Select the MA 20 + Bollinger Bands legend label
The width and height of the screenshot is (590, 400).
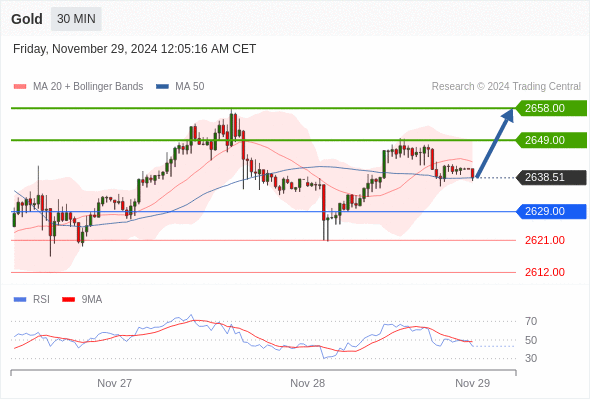(88, 87)
